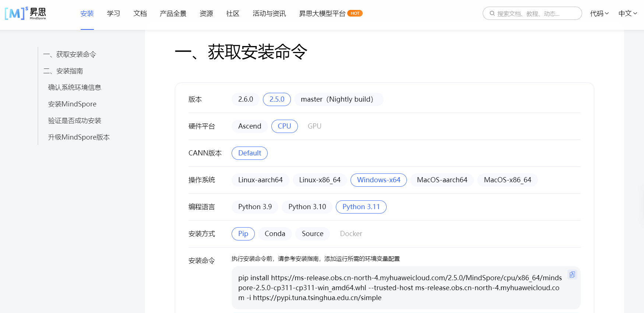The height and width of the screenshot is (313, 644).
Task: Open the 资源 menu
Action: [x=206, y=14]
